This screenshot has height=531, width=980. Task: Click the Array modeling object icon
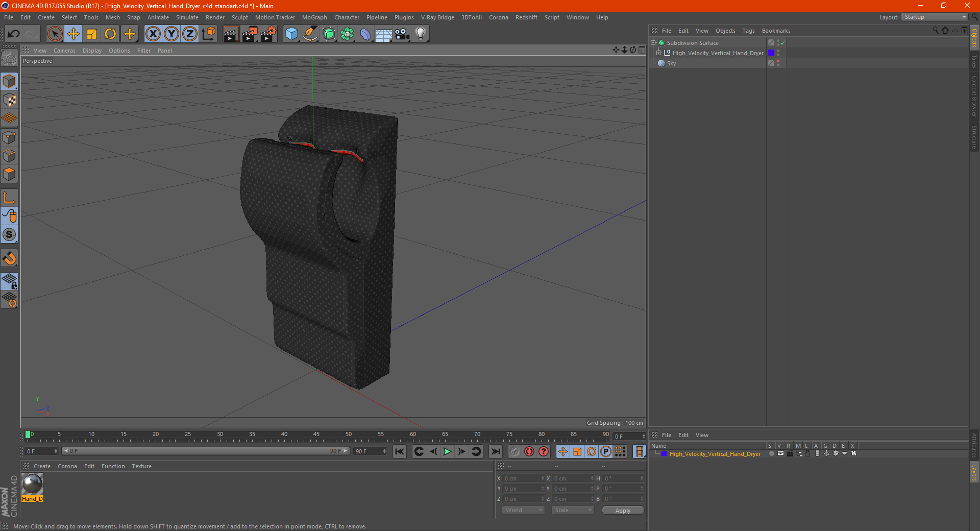[347, 34]
